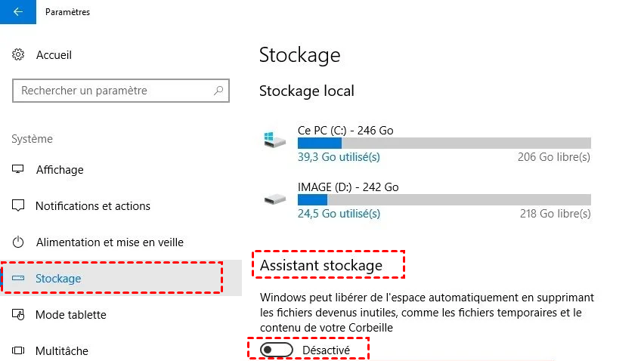Toggle the Assistant stockage switch

coord(275,350)
